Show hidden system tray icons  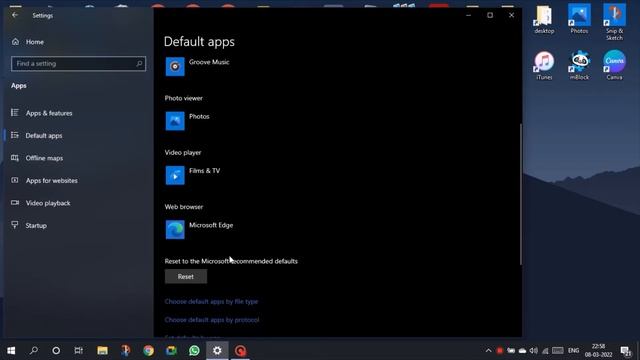[x=488, y=351]
